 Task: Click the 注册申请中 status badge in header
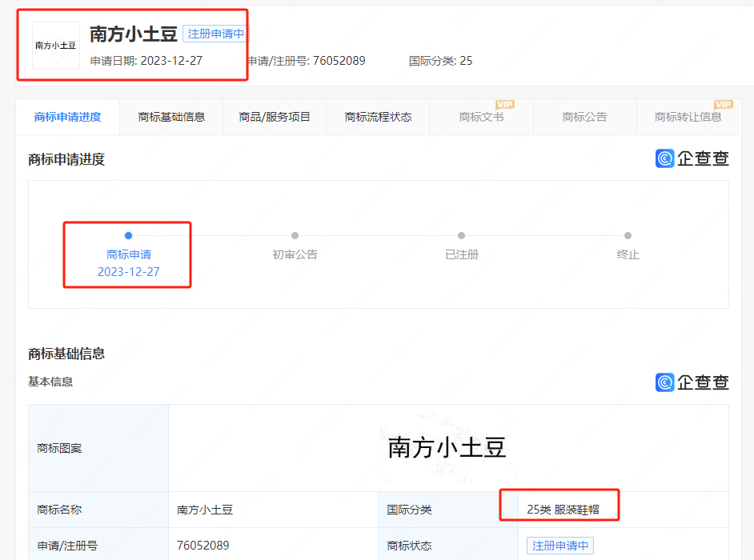216,34
